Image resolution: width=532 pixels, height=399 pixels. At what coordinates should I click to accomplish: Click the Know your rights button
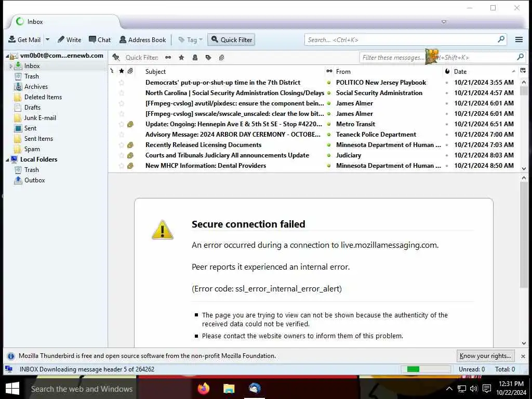point(485,356)
